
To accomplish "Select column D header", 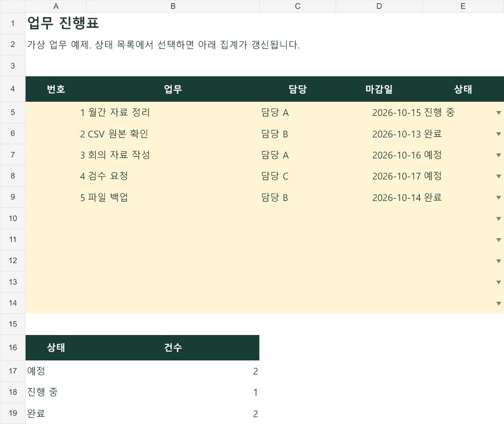I will coord(379,6).
